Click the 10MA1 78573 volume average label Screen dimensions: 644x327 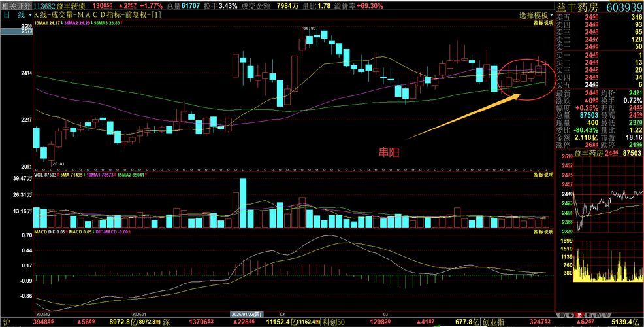click(100, 175)
